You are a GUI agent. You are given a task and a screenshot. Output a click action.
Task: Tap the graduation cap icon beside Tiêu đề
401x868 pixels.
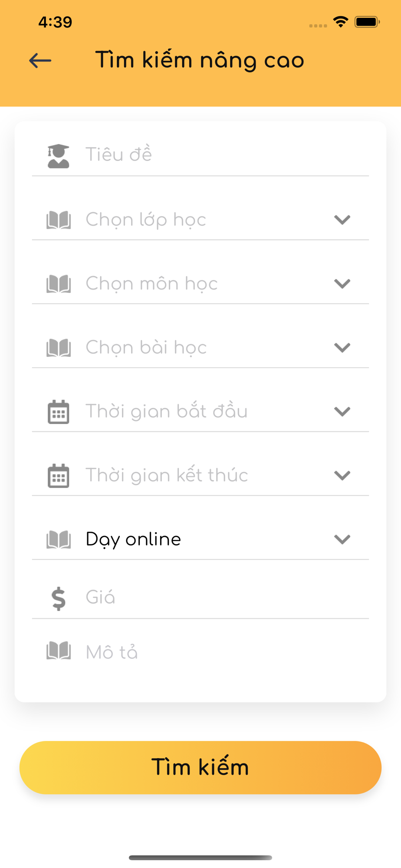click(x=59, y=156)
